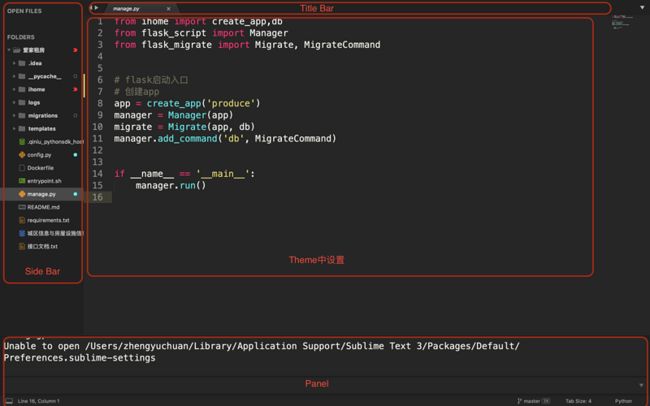Click the config.py Python file icon
Viewport: 650px width, 406px height.
click(22, 155)
